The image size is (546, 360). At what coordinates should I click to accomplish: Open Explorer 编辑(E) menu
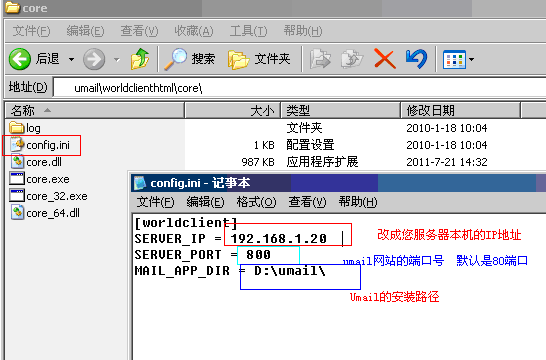click(x=85, y=31)
